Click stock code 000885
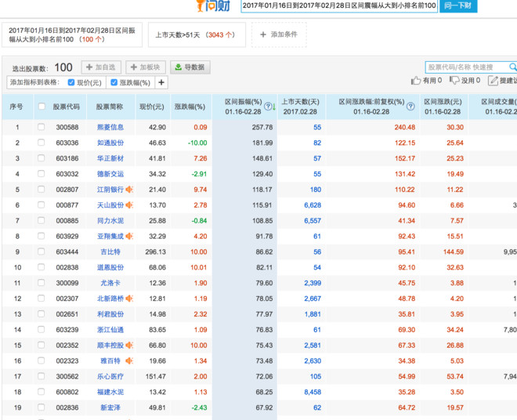517x420 pixels. pyautogui.click(x=67, y=220)
